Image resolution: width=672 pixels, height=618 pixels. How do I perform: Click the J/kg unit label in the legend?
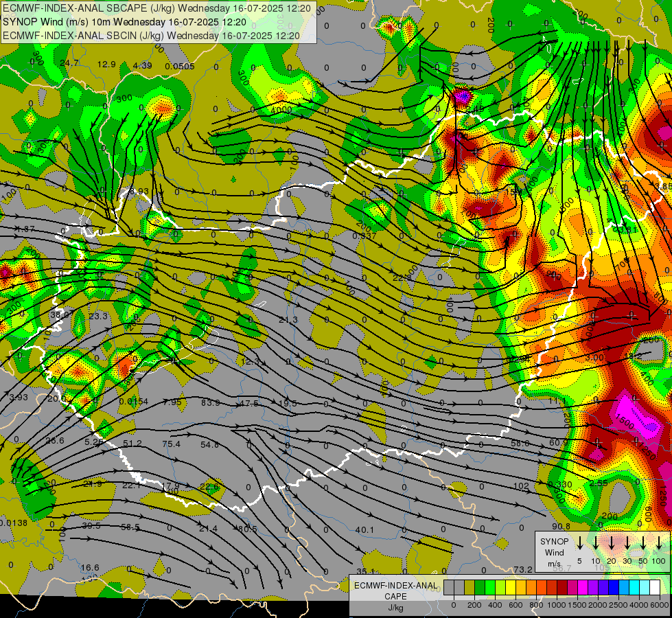point(395,608)
